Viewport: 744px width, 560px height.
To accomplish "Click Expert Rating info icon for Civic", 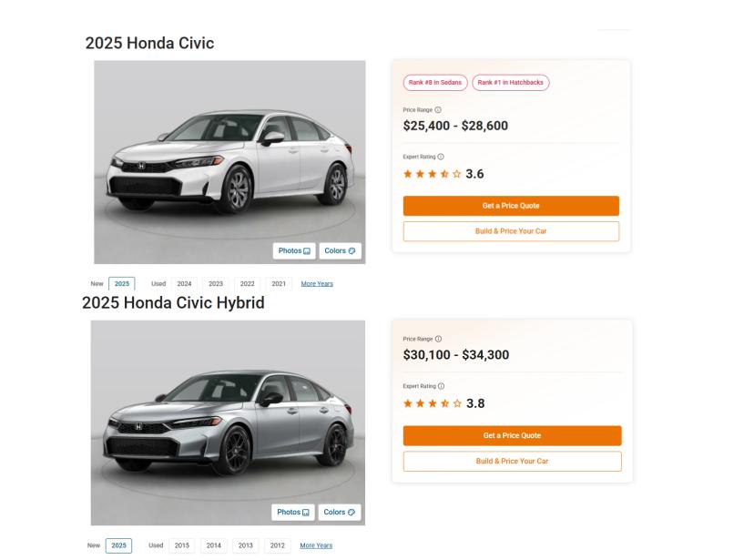I will 443,157.
